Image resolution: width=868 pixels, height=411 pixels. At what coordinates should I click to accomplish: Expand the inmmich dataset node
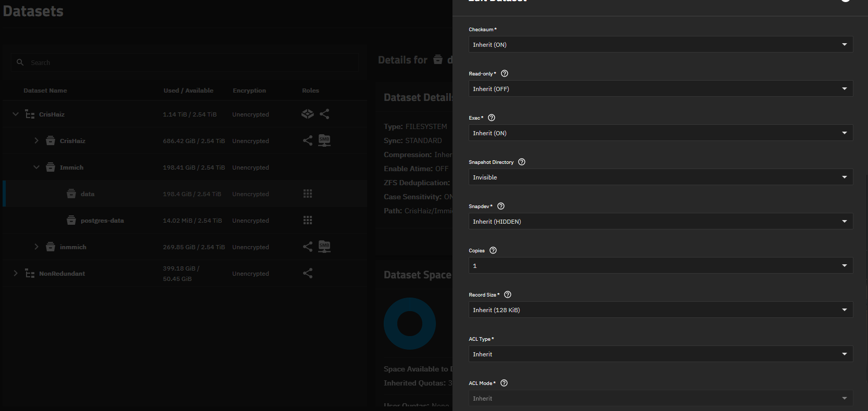click(x=36, y=247)
